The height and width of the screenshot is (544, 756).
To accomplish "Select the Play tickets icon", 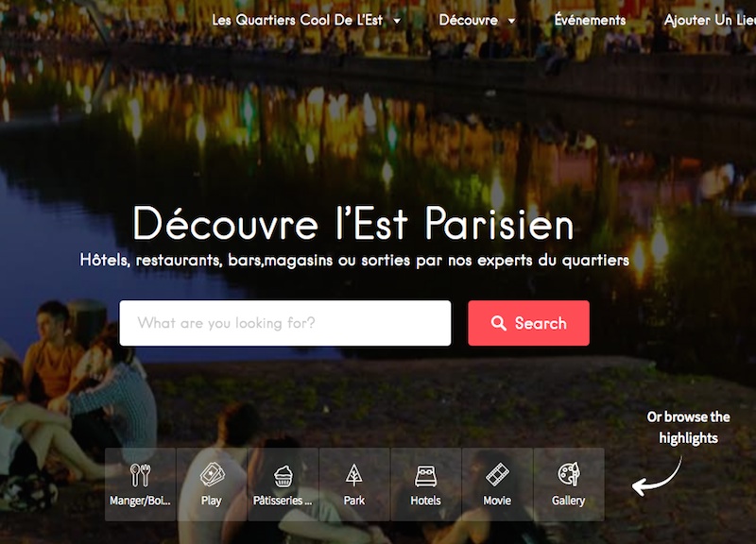I will [x=212, y=475].
